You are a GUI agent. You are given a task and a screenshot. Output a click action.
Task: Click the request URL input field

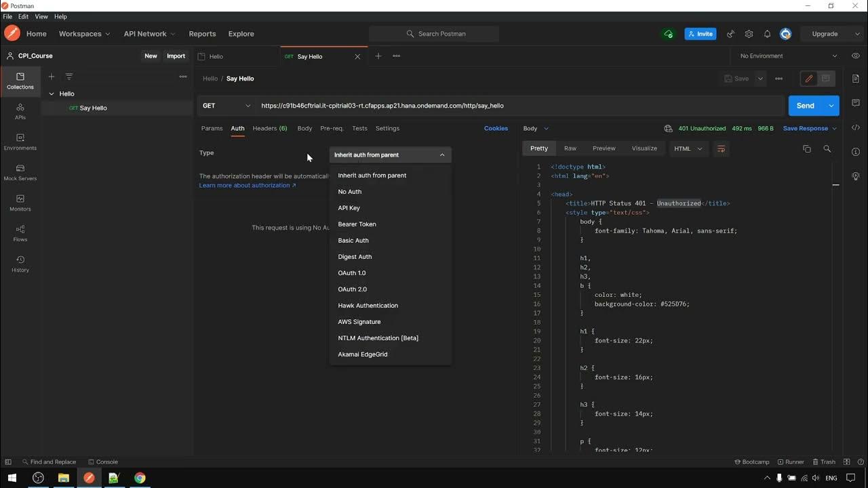click(515, 106)
